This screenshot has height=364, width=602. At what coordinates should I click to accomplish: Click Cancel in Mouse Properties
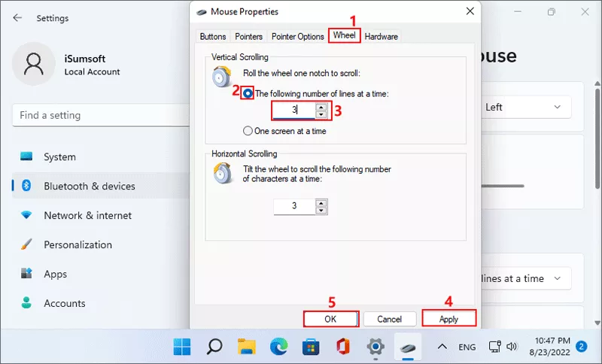pos(389,319)
